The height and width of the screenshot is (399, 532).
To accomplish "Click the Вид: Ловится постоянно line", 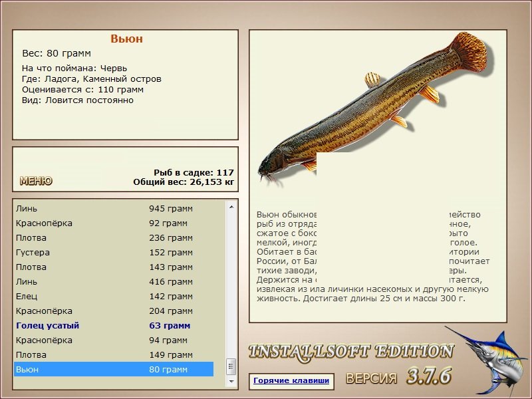I will click(x=78, y=100).
